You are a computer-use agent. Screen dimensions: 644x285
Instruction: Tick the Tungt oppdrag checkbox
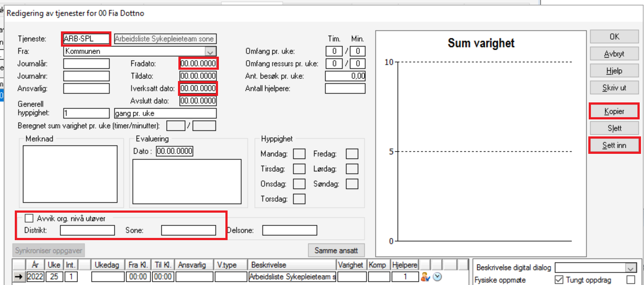[630, 280]
